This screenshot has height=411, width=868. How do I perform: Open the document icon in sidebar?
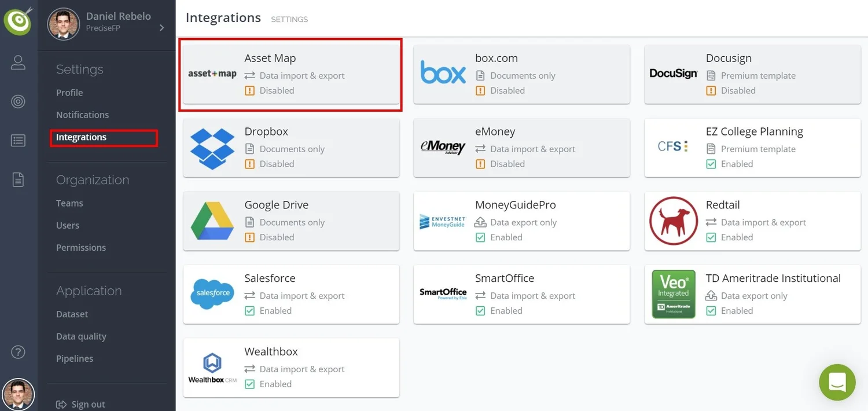(19, 179)
